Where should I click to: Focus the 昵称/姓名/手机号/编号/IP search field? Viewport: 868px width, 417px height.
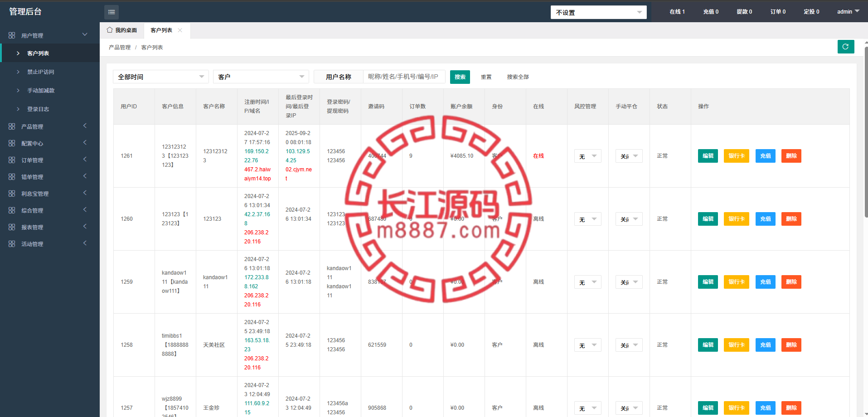(404, 77)
